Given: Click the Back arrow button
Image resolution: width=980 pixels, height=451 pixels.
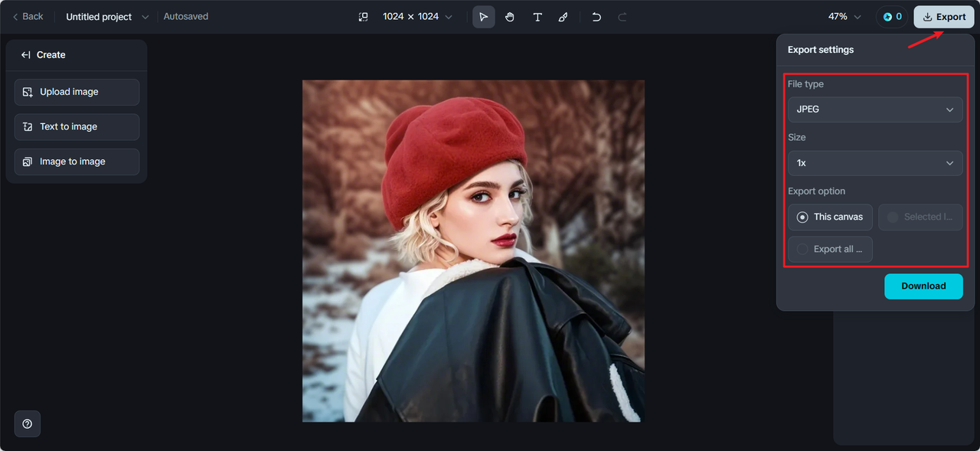Looking at the screenshot, I should (x=28, y=16).
